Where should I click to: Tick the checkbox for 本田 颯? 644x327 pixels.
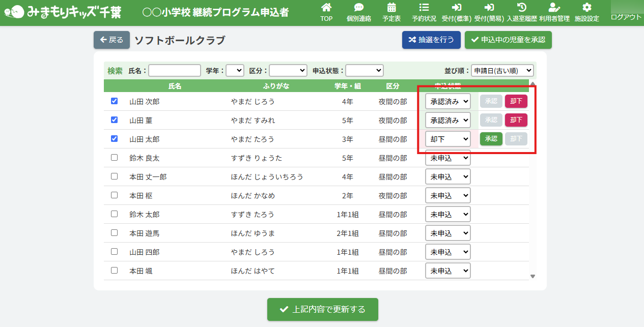[x=114, y=271]
